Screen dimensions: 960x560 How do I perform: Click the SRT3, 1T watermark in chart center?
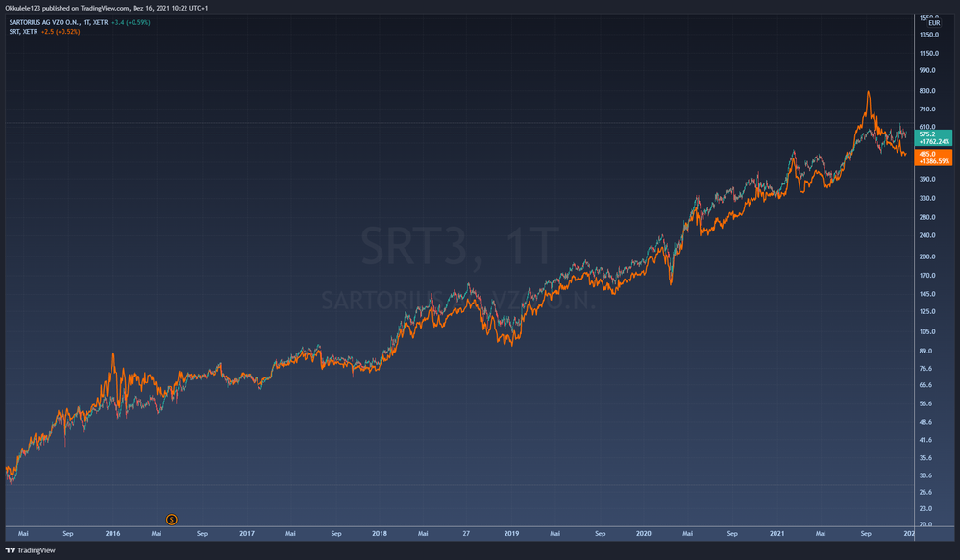(458, 247)
